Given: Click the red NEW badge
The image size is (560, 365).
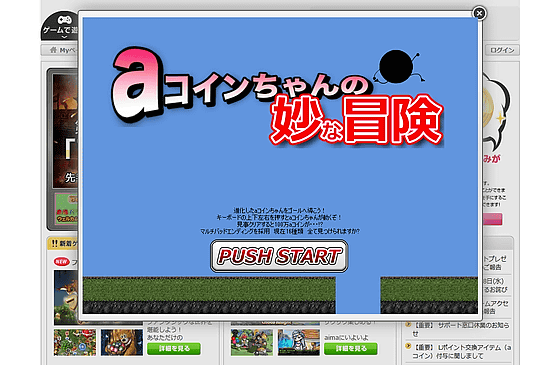Looking at the screenshot, I should [x=61, y=262].
